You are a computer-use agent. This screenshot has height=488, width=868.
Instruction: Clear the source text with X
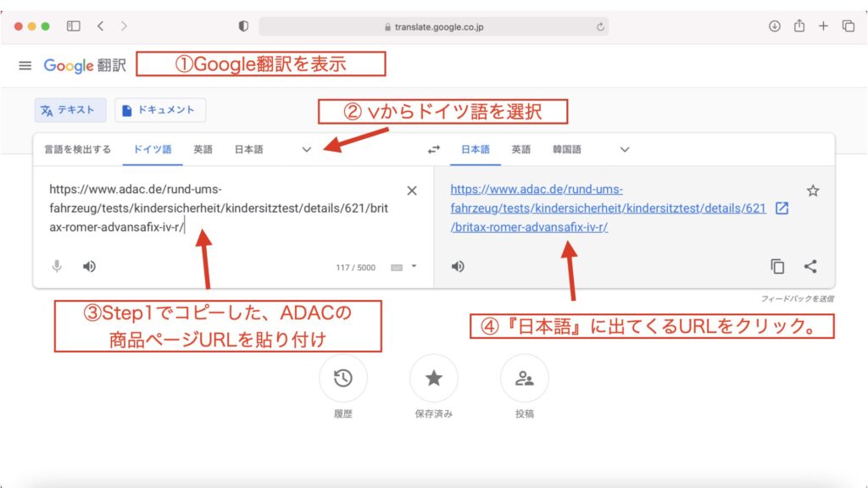tap(412, 191)
